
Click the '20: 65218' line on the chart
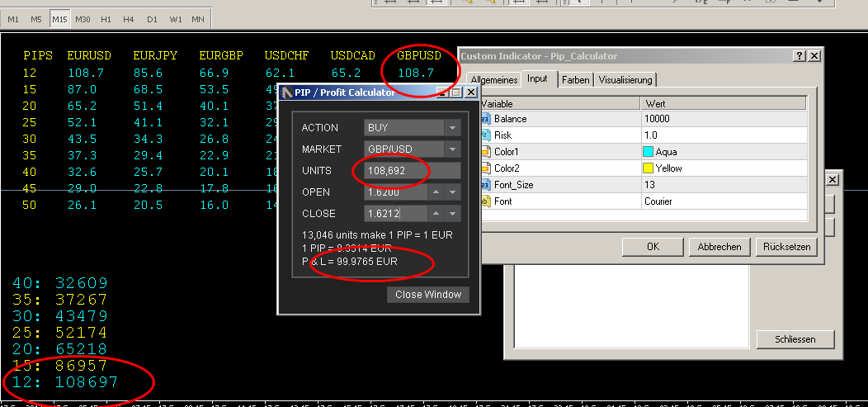tap(59, 349)
